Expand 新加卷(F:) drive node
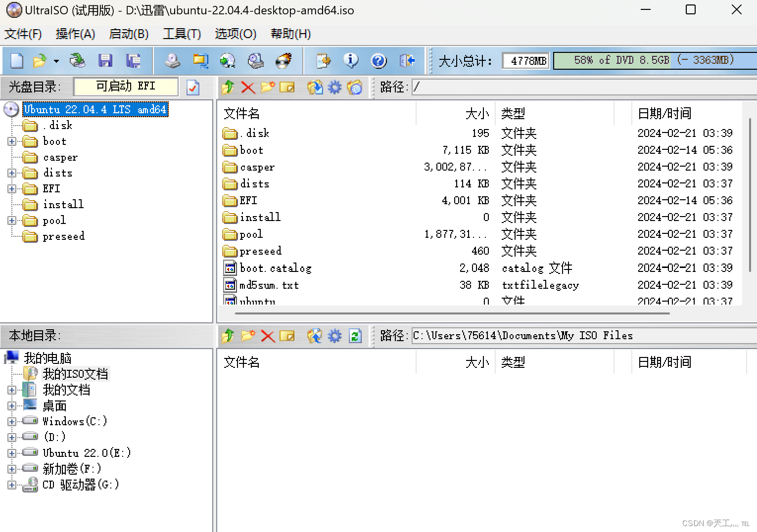Image resolution: width=757 pixels, height=532 pixels. (x=12, y=469)
